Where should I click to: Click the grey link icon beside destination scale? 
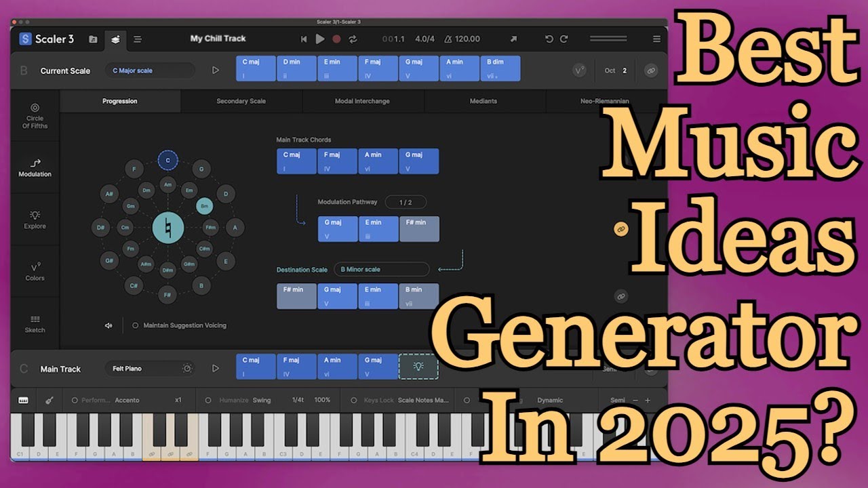pos(621,296)
